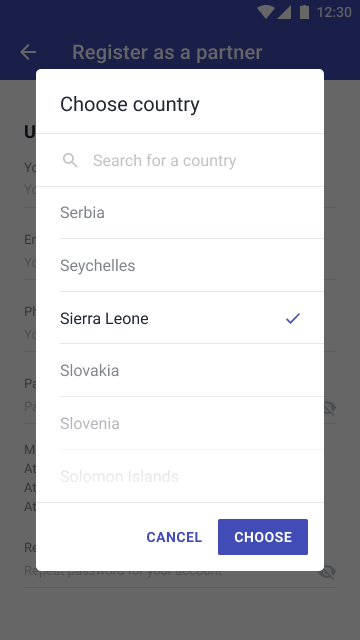Tap the Sierra Leone checkmark icon
The image size is (360, 640).
pyautogui.click(x=293, y=318)
